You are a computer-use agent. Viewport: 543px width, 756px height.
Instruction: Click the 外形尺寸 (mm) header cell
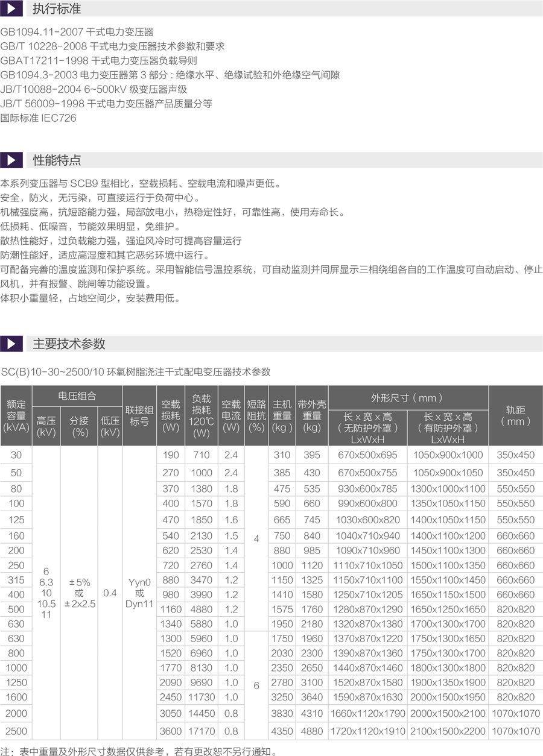407,397
